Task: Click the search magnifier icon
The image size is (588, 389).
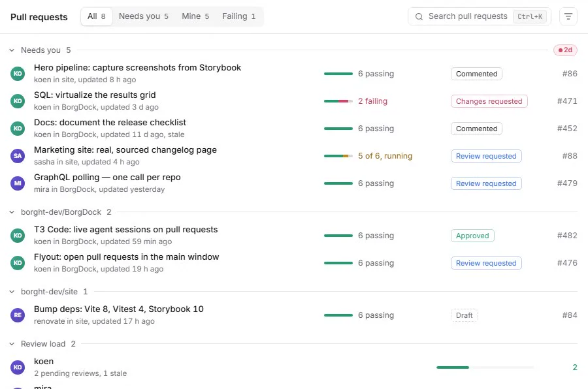Action: [x=419, y=16]
